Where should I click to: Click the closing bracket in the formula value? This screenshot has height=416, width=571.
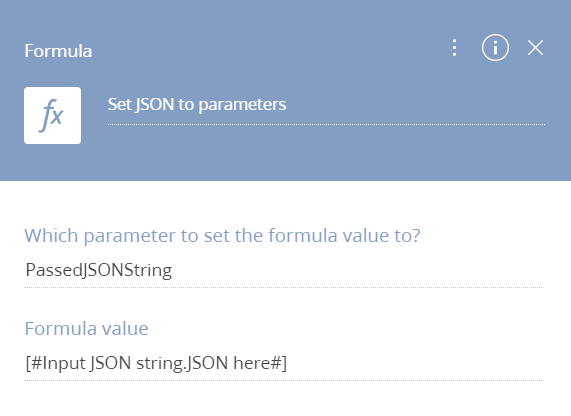[284, 363]
